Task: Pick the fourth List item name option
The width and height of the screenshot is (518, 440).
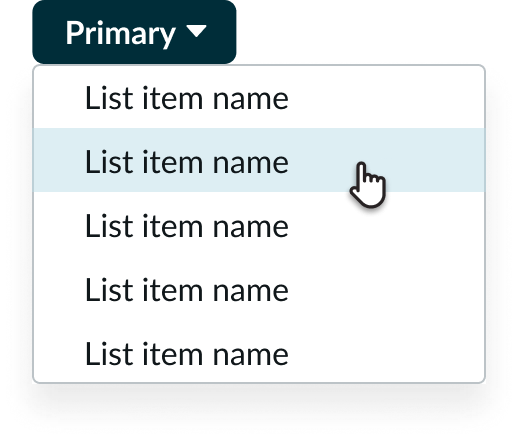Action: 259,288
